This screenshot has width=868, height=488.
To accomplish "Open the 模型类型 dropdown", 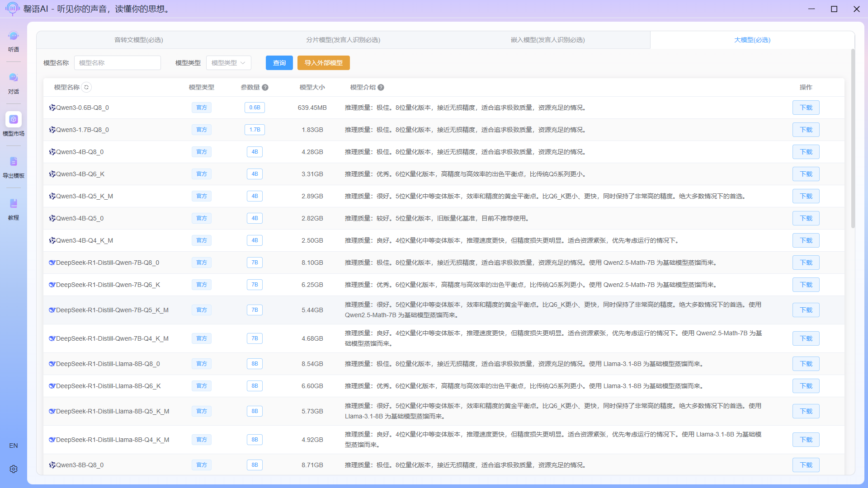I will point(229,63).
